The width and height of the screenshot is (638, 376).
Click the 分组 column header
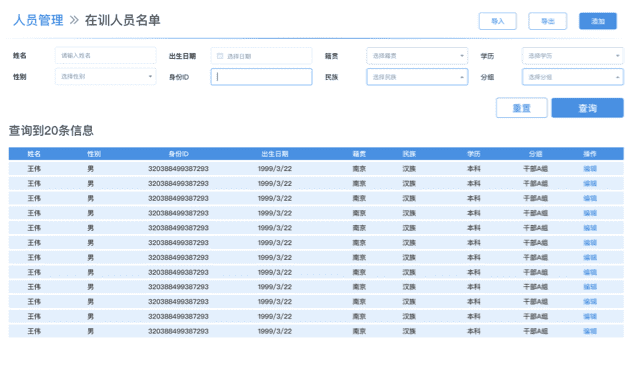(x=535, y=154)
